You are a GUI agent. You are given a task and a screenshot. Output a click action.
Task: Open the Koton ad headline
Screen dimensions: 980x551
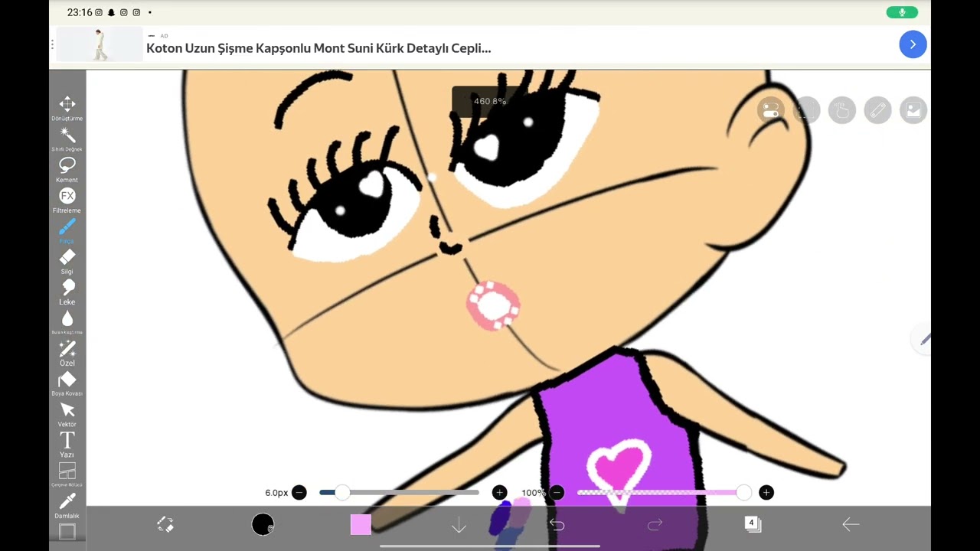point(318,48)
